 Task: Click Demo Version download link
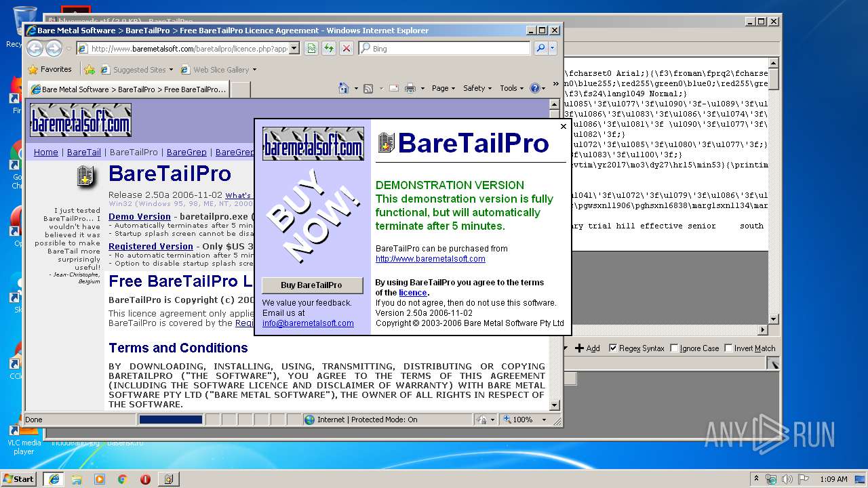coord(140,217)
